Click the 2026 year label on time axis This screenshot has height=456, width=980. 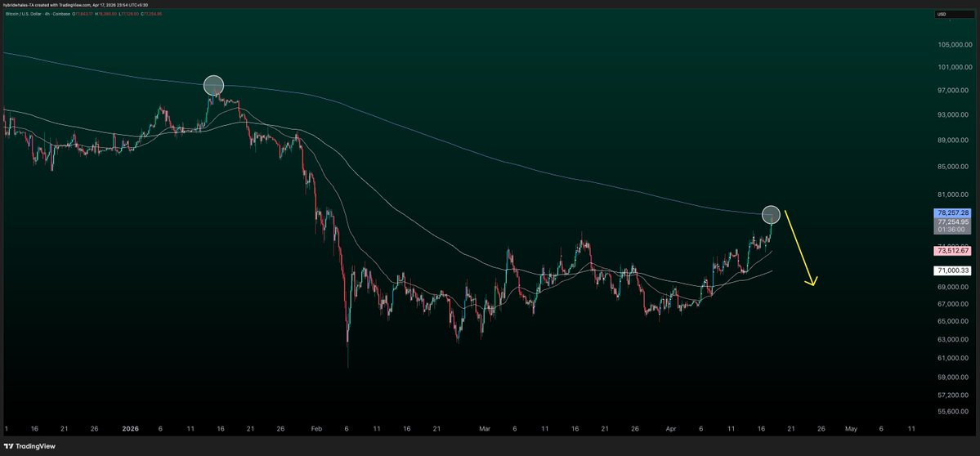130,429
